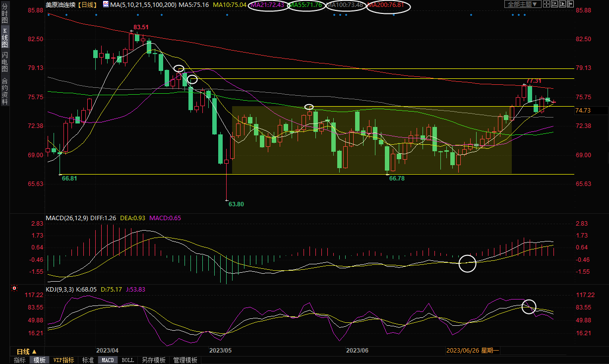The height and width of the screenshot is (364, 609).
Task: Choose the 标准 template
Action: pos(88,360)
